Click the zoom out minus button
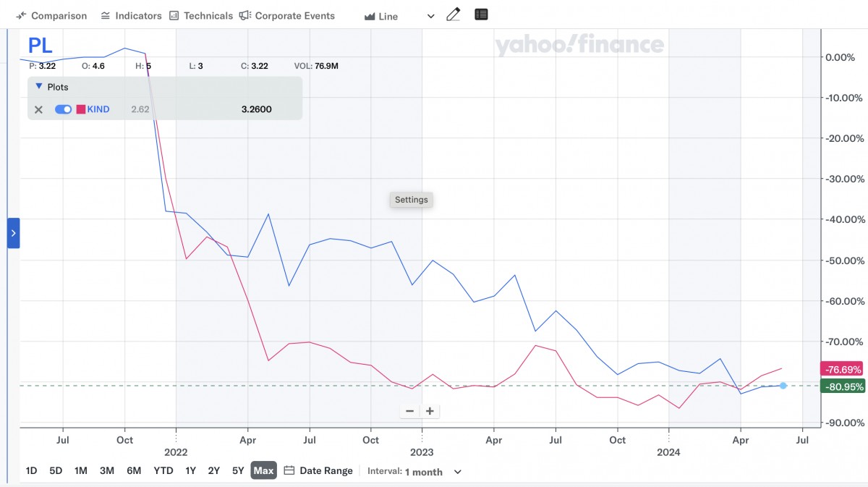 coord(409,411)
